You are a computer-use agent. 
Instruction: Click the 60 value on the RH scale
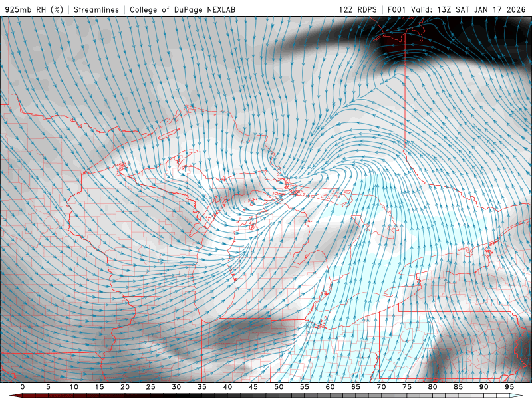click(x=330, y=387)
